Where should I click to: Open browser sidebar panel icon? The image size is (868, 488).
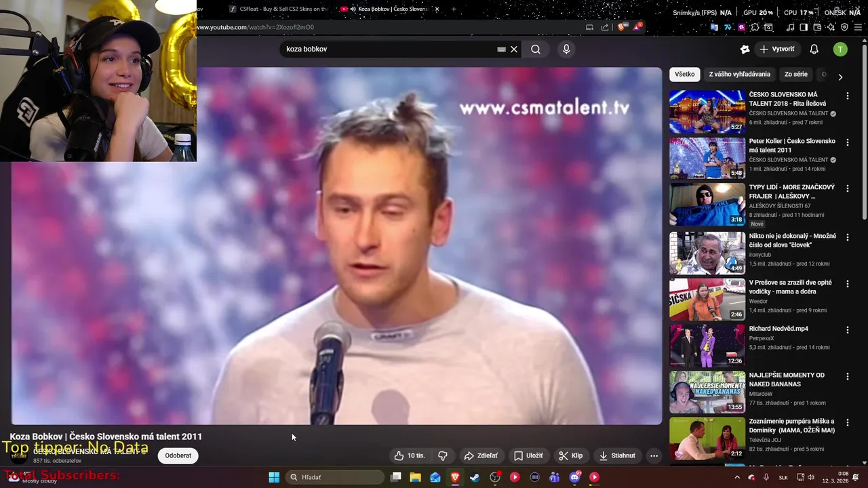[x=804, y=27]
